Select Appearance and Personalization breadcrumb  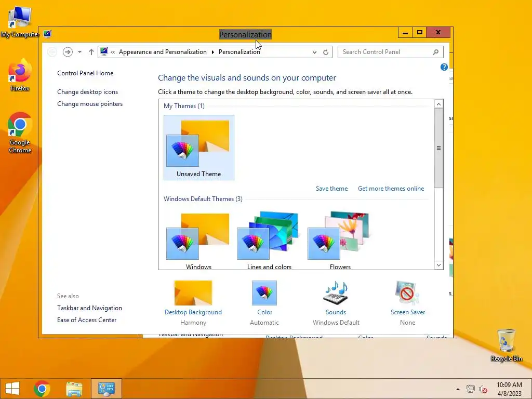pos(163,52)
